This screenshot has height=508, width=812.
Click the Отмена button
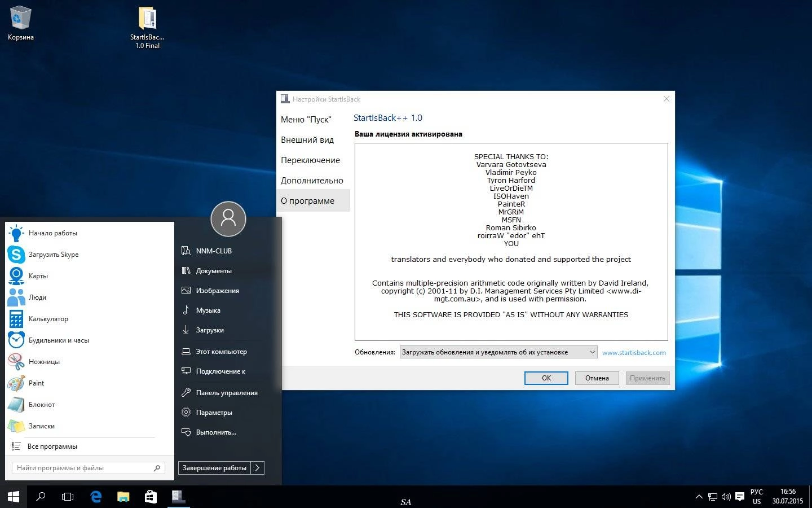point(597,378)
